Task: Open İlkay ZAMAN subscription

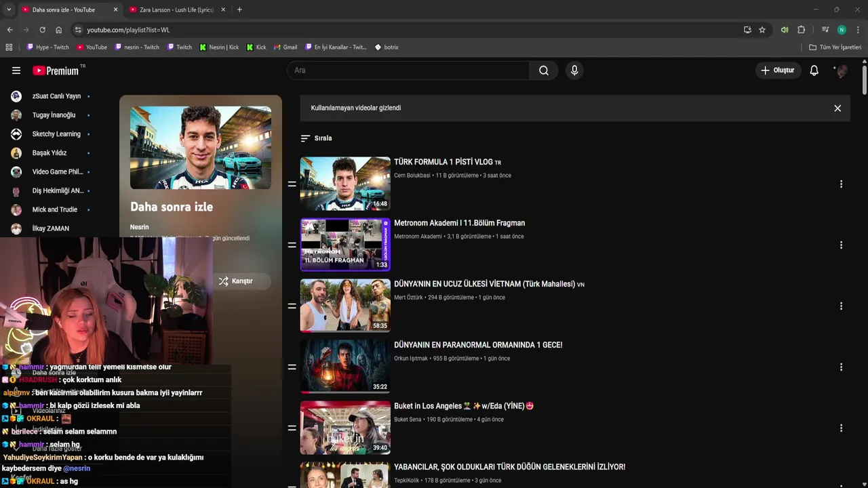Action: tap(51, 228)
